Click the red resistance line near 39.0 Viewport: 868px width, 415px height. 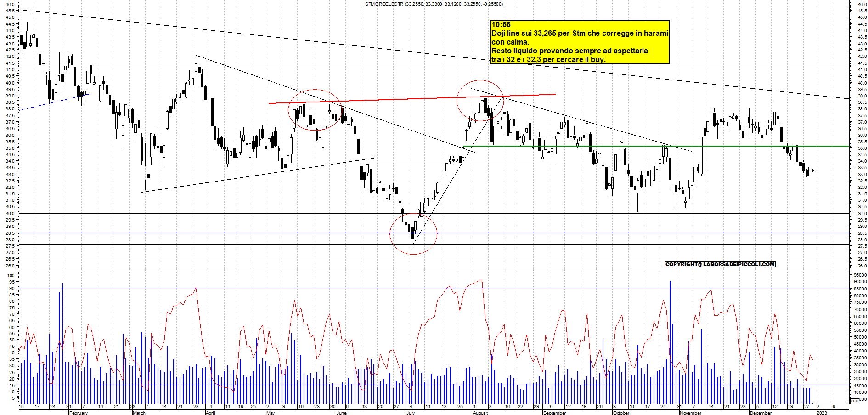tap(412, 98)
